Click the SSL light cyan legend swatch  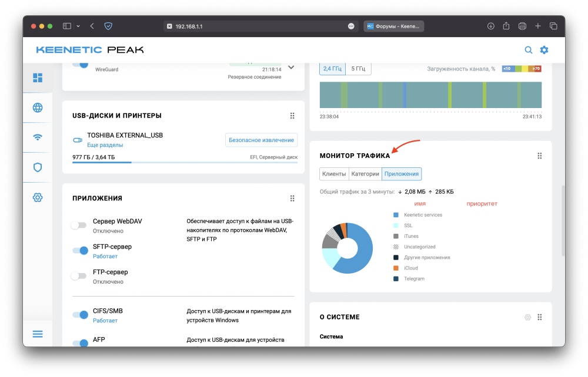(x=396, y=225)
